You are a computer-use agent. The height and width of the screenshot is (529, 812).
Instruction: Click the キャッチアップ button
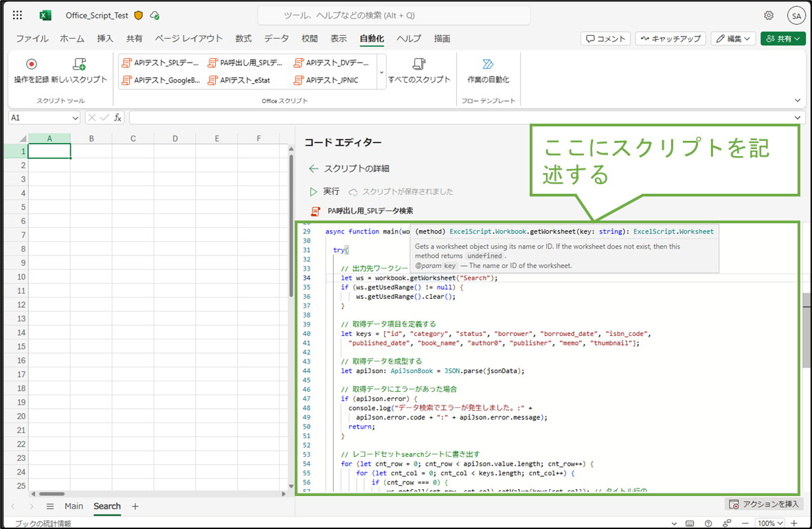670,39
